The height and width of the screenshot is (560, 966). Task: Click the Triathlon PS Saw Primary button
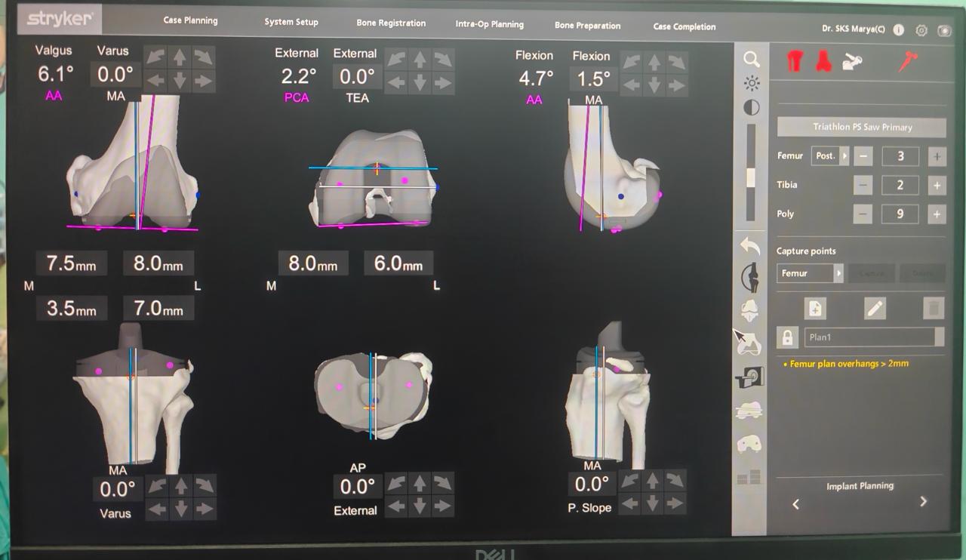coord(861,127)
